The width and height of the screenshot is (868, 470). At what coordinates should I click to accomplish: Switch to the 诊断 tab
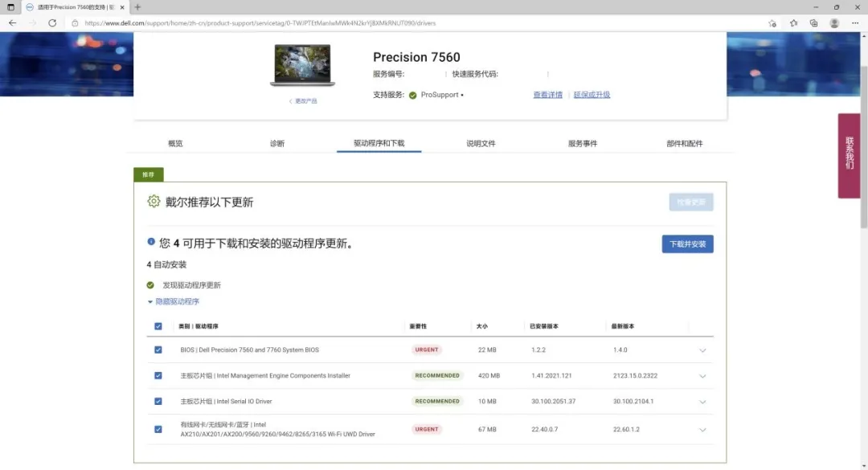277,143
